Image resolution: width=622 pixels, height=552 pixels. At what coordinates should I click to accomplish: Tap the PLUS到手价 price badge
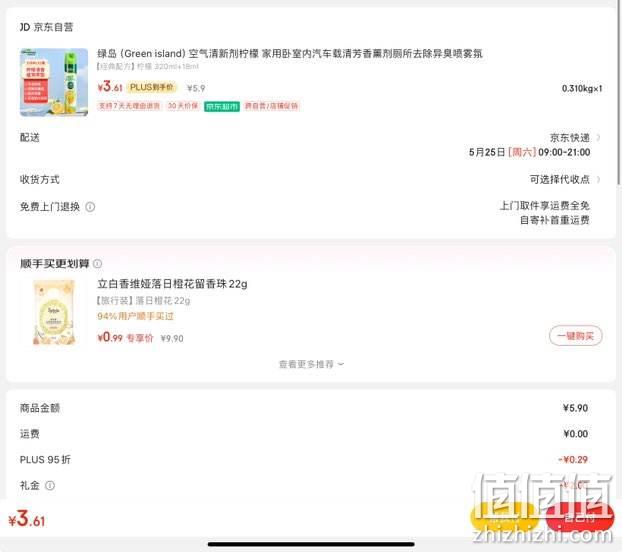pyautogui.click(x=152, y=87)
